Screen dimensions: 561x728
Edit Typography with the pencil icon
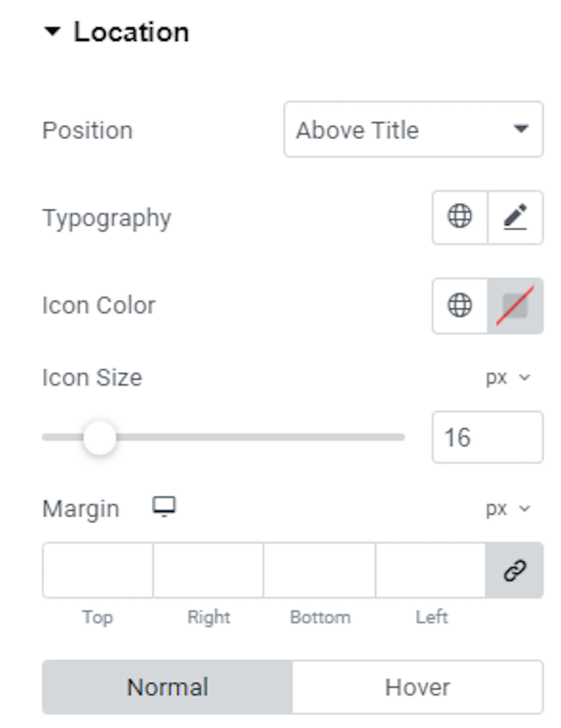(515, 217)
